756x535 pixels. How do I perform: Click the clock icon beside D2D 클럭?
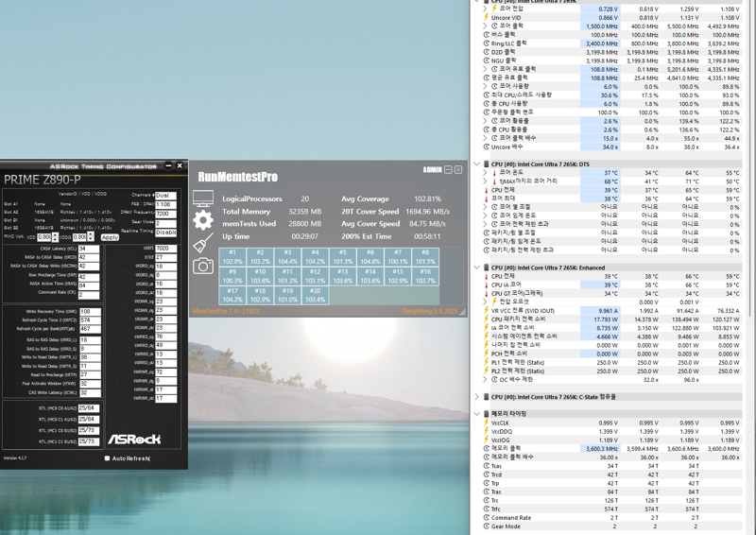click(487, 52)
